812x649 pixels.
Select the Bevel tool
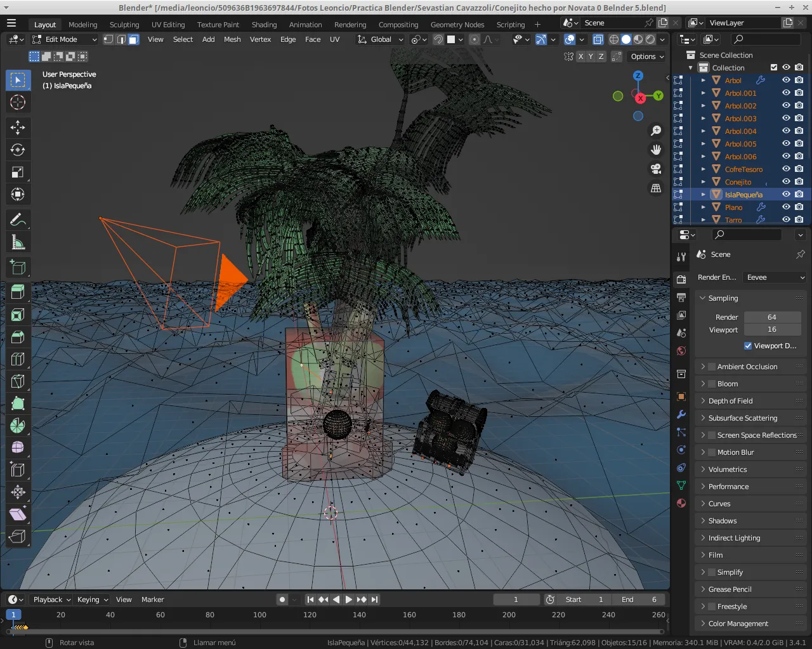pyautogui.click(x=18, y=337)
